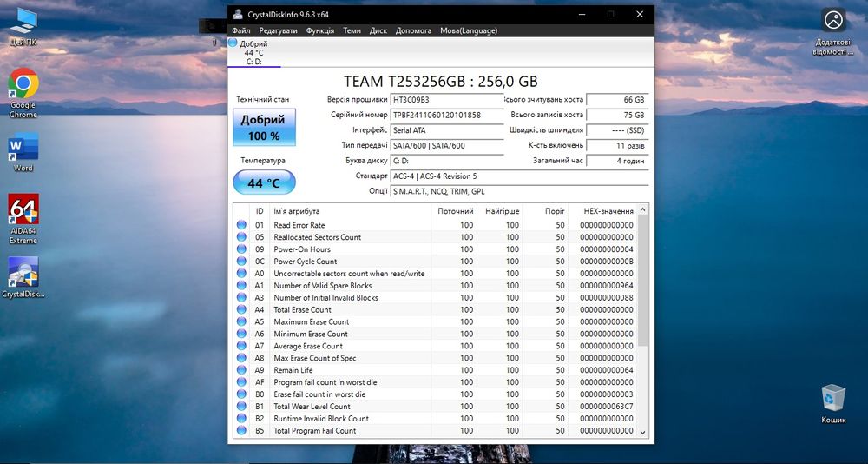Select the C: D: disk tab
868x464 pixels.
point(254,53)
